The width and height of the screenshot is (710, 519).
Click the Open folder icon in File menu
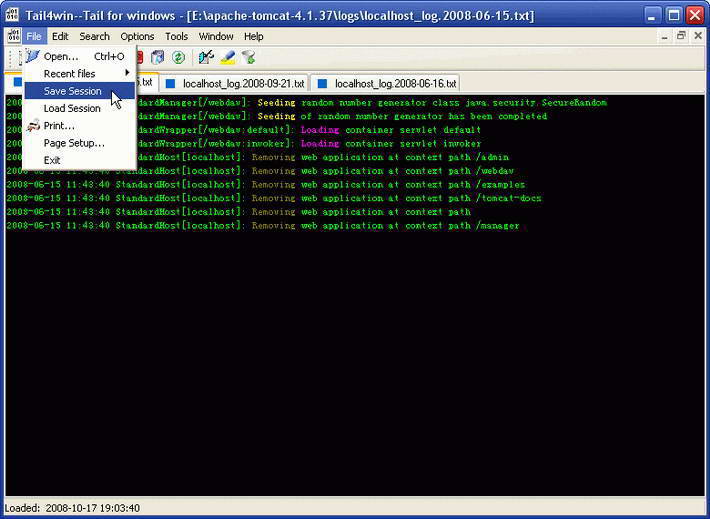[x=33, y=56]
